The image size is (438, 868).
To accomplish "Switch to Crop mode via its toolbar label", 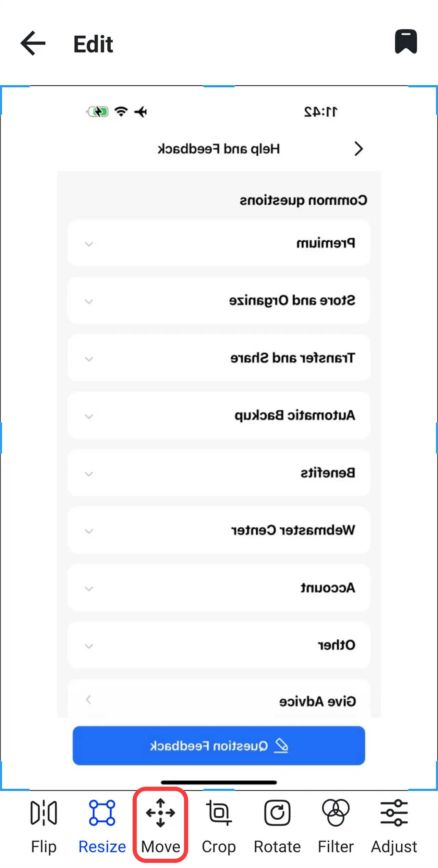I will tap(219, 846).
